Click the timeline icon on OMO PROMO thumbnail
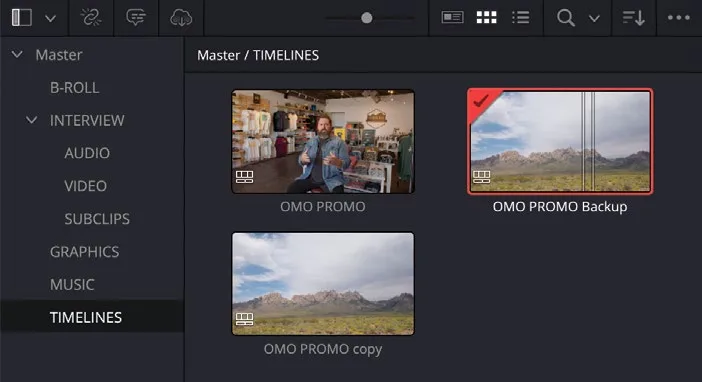The image size is (702, 382). pyautogui.click(x=244, y=177)
